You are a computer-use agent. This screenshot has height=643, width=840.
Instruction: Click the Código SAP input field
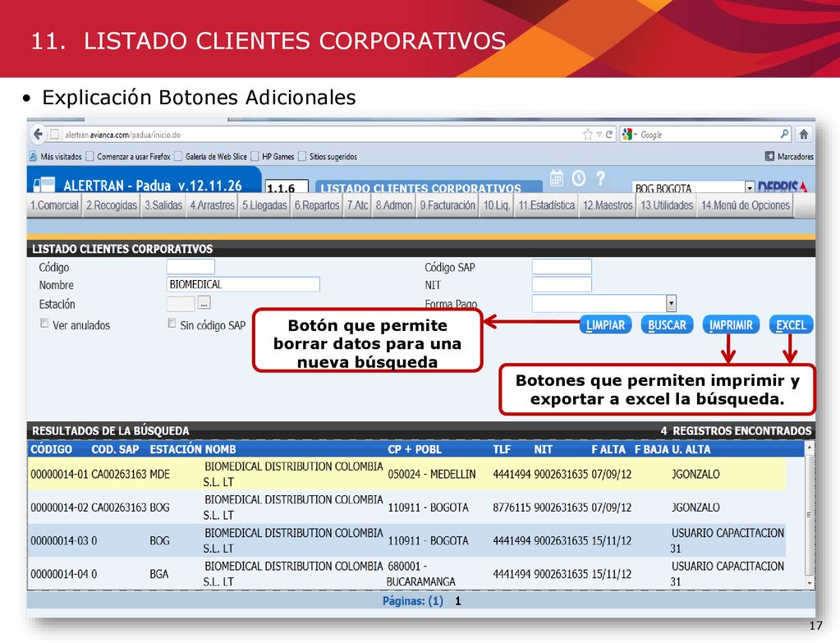(x=562, y=266)
